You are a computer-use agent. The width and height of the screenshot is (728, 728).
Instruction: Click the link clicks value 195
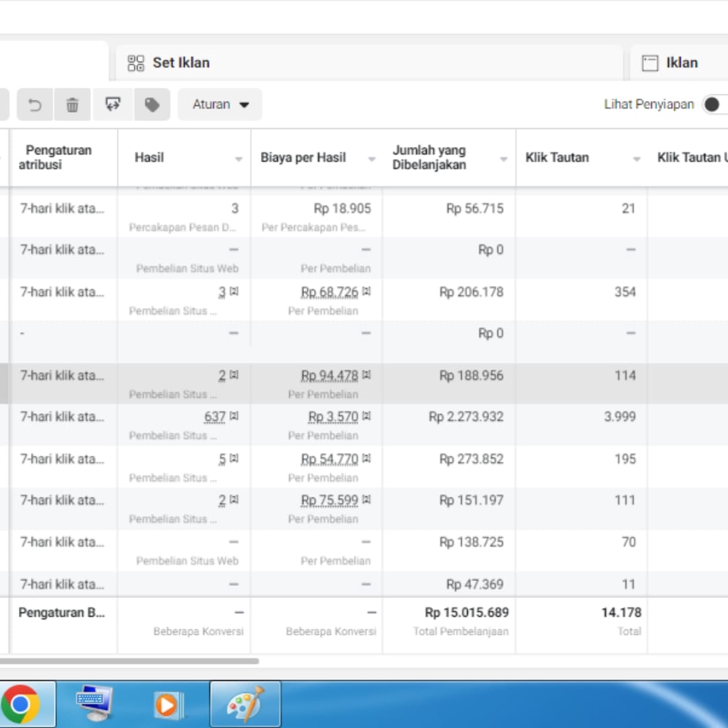(x=625, y=460)
